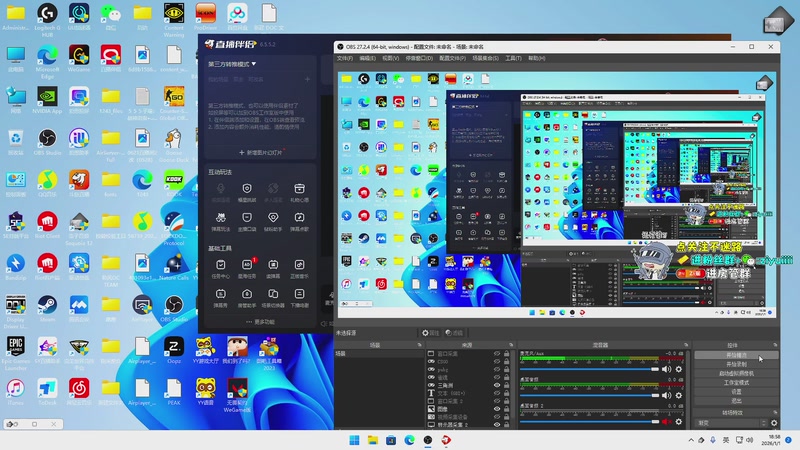Viewport: 800px width, 450px height.
Task: Select the 场景 entry in the scenes list
Action: (379, 354)
